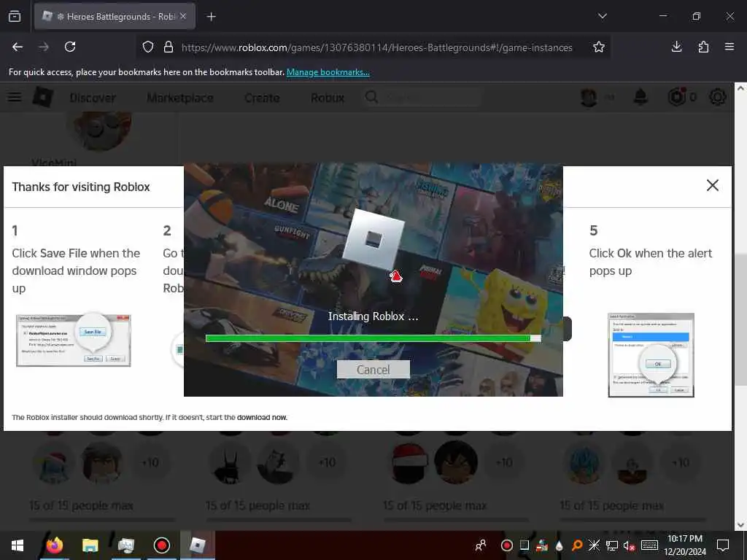Click the Manage bookmarks link
Image resolution: width=747 pixels, height=560 pixels.
point(328,72)
